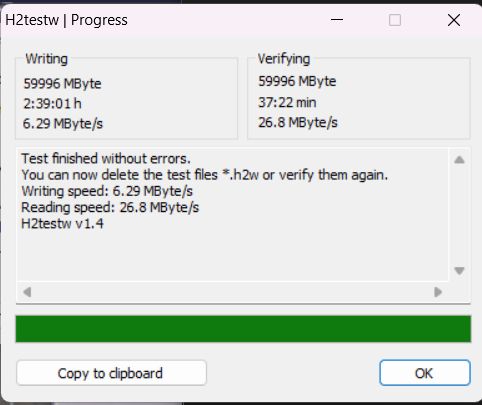Click the 'Reading speed: 26.8 MByte/s' log line

(110, 208)
